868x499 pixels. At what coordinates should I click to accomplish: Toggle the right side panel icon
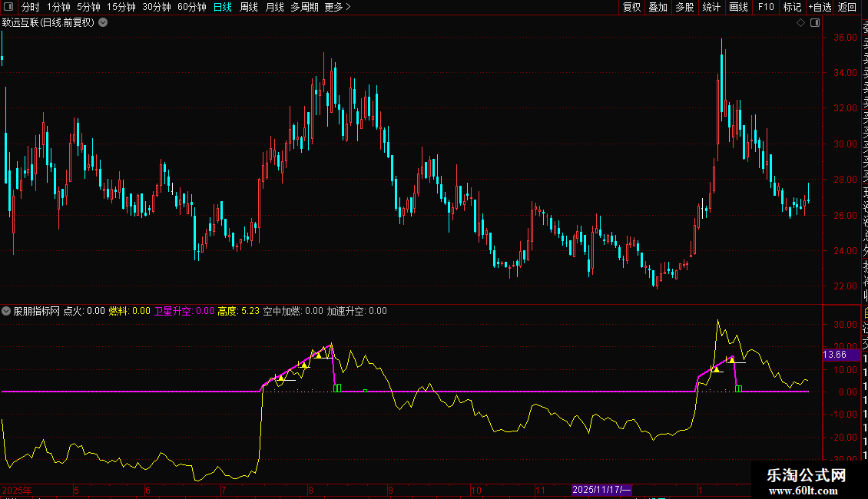coord(813,23)
